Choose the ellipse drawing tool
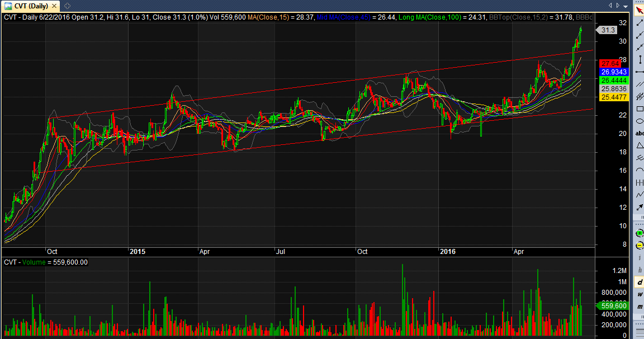The height and width of the screenshot is (339, 644). tap(640, 121)
